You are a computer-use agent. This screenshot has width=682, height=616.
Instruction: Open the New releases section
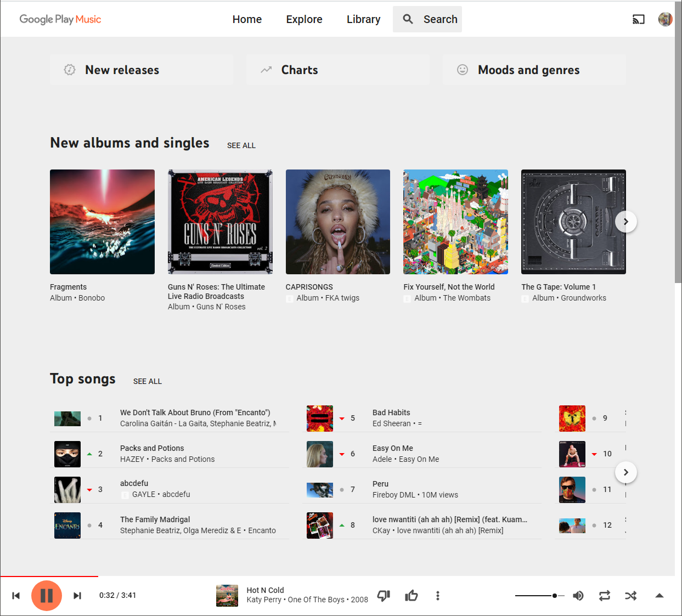pos(142,70)
